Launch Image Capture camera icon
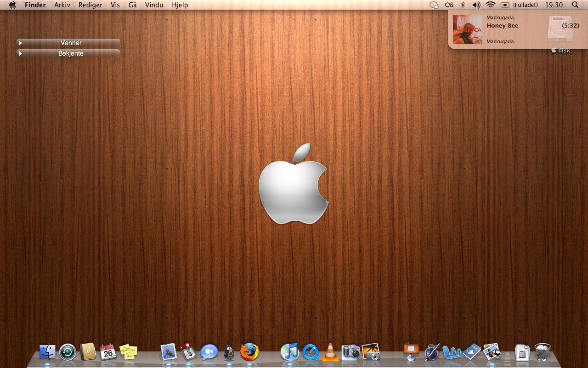 pos(351,352)
